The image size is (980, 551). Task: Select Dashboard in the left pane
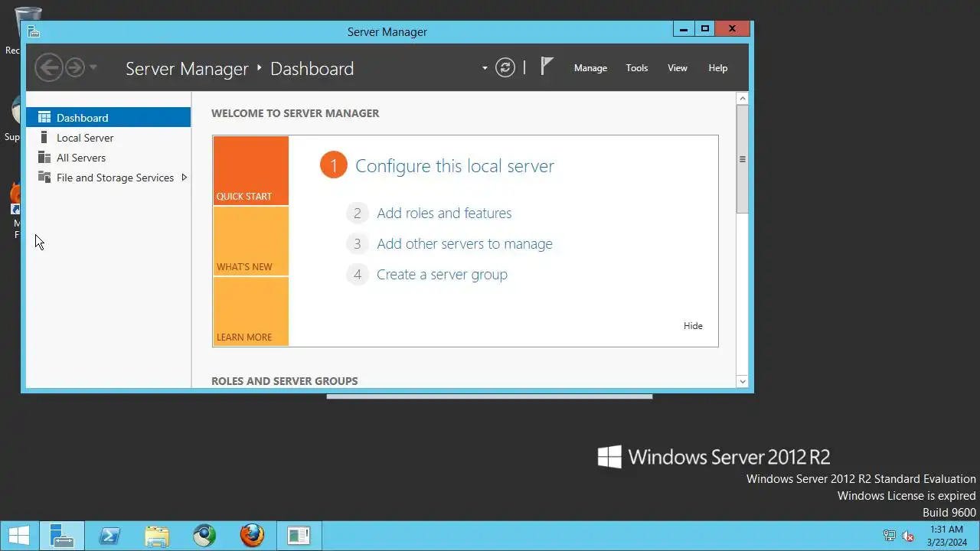pos(108,117)
